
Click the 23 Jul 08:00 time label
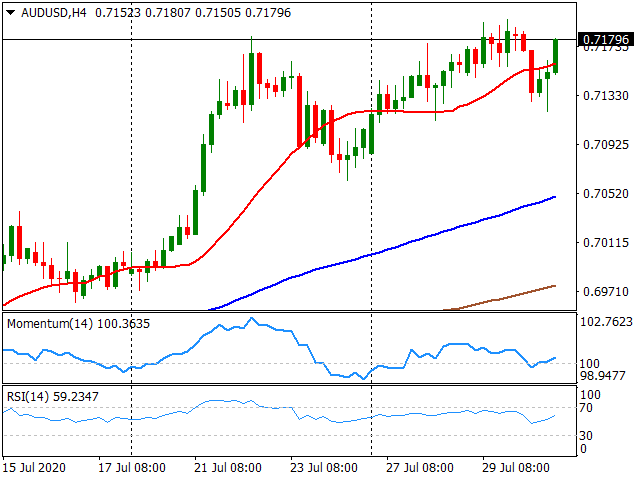pyautogui.click(x=324, y=468)
